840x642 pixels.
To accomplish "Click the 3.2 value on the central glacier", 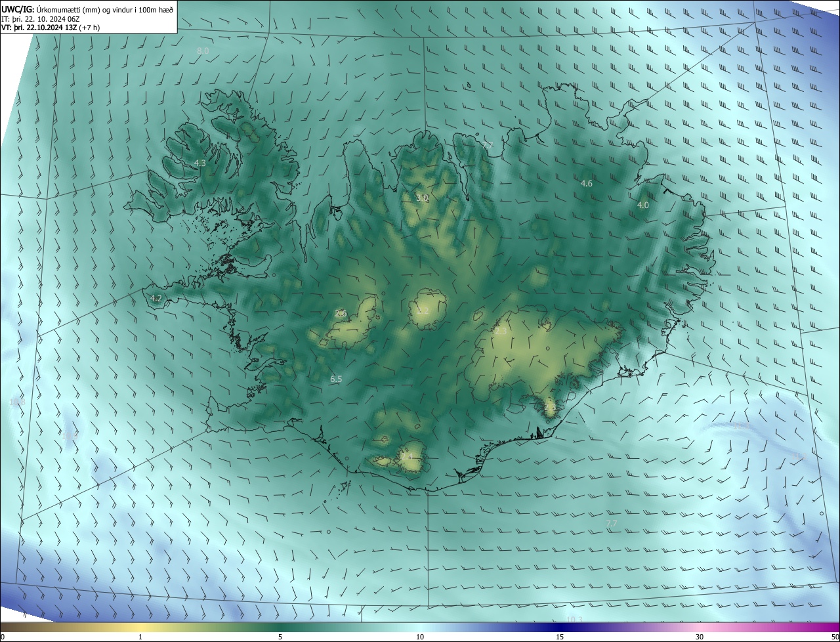I will pos(423,311).
